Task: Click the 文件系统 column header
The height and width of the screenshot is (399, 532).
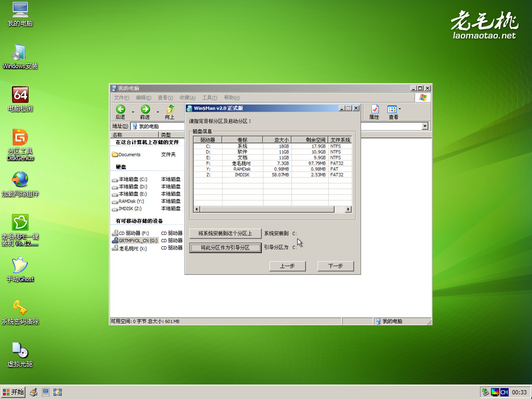Action: [x=340, y=140]
